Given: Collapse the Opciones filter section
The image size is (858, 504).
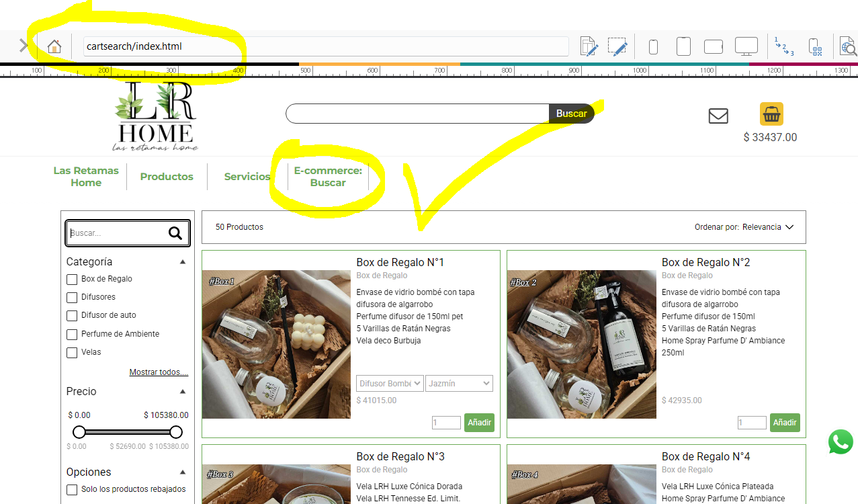Looking at the screenshot, I should pyautogui.click(x=183, y=472).
